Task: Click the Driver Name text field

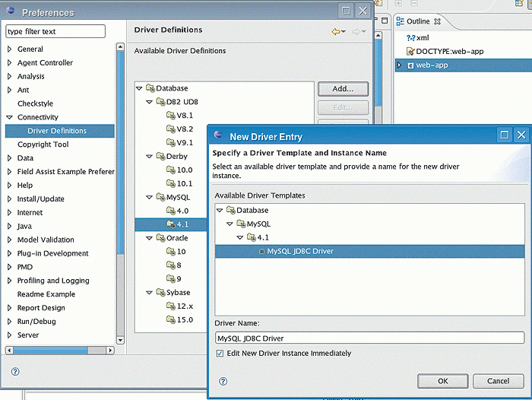Action: coord(369,338)
